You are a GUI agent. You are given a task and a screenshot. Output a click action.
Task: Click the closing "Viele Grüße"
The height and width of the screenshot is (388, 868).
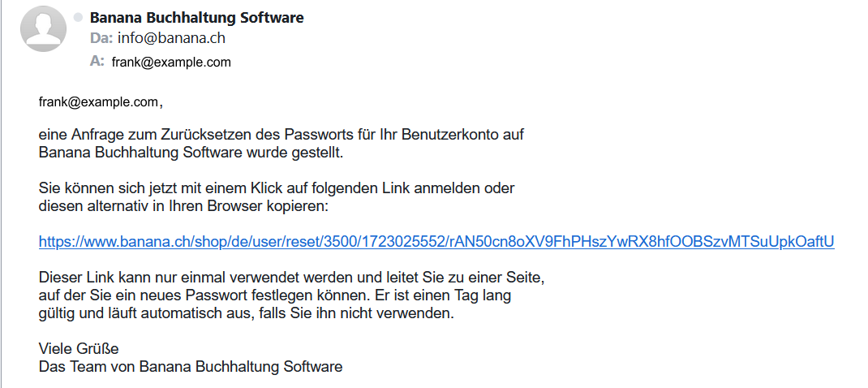pyautogui.click(x=79, y=349)
